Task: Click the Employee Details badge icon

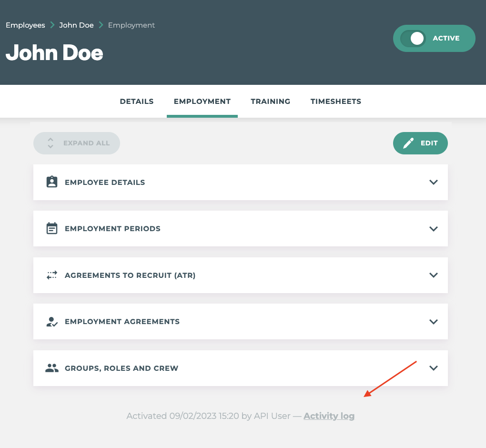Action: (52, 182)
